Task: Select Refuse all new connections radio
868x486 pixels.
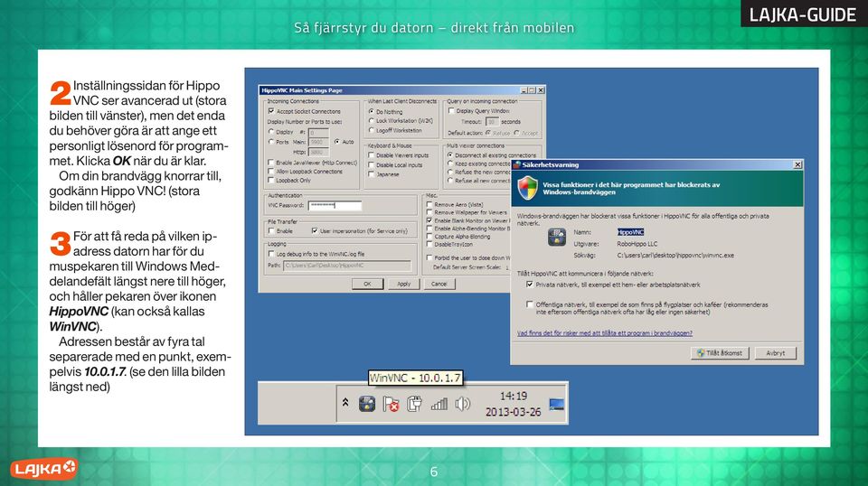Action: point(450,180)
